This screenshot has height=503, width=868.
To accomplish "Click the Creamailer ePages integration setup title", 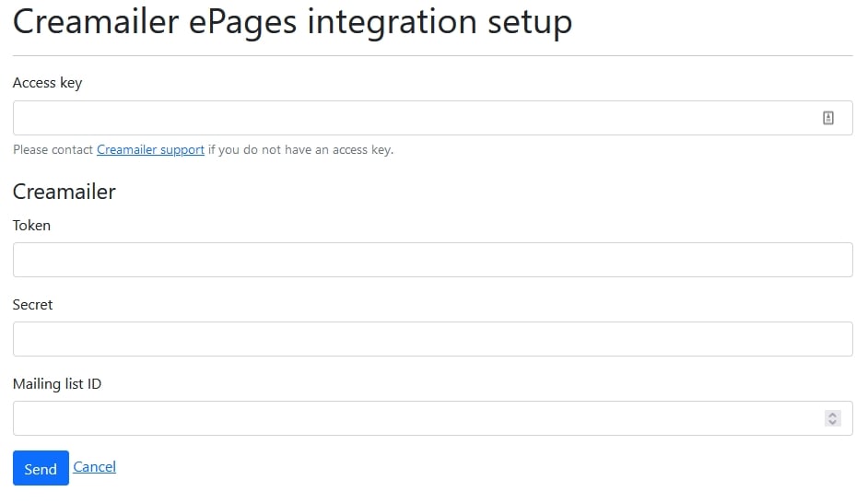I will 292,22.
